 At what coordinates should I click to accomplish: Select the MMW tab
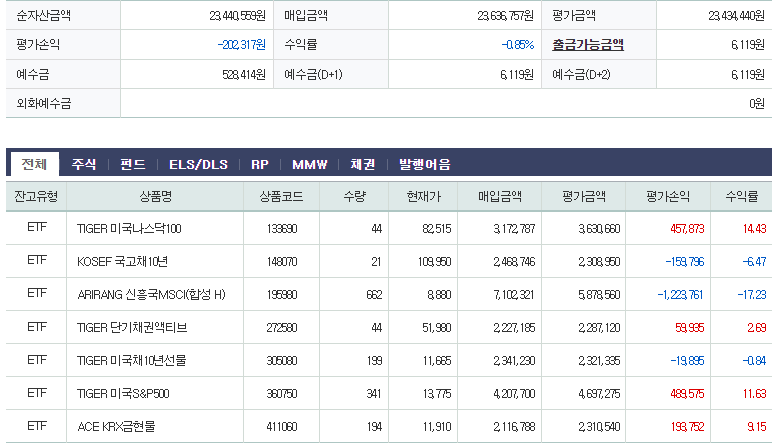309,164
